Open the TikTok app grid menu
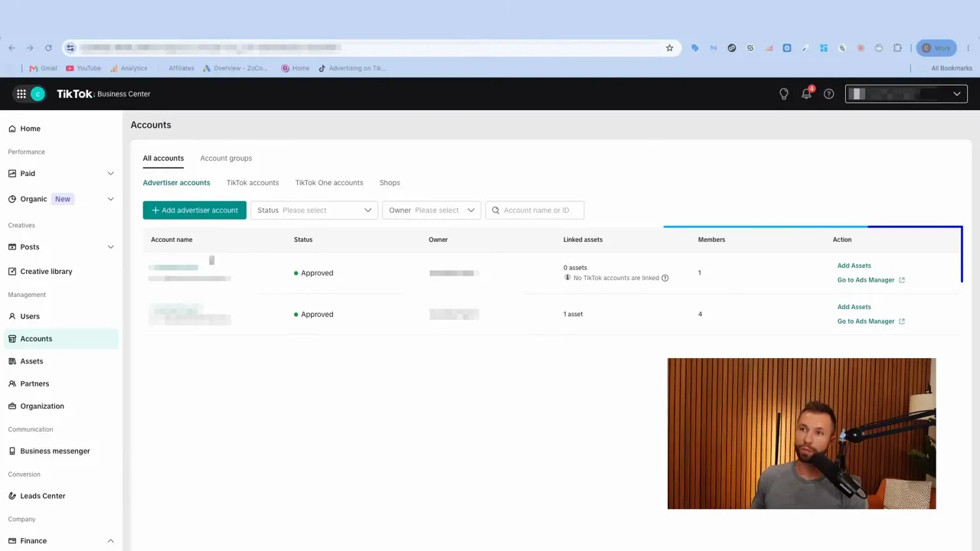The width and height of the screenshot is (980, 551). [21, 94]
